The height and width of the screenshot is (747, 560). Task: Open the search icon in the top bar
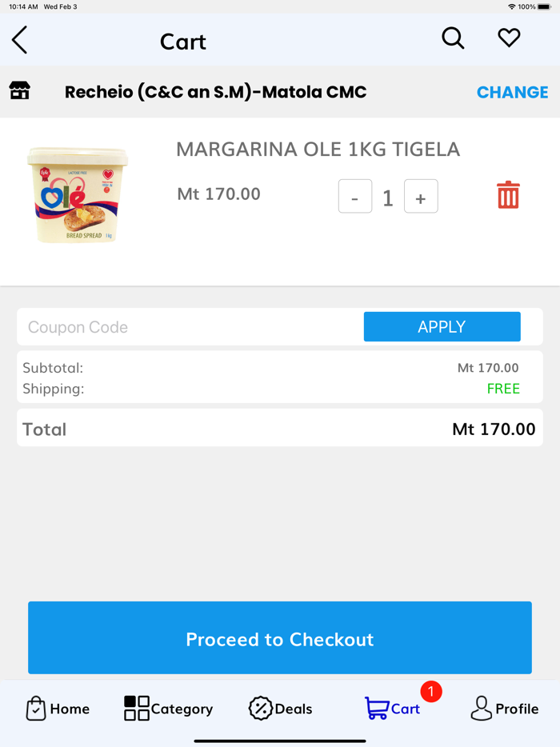[x=453, y=38]
